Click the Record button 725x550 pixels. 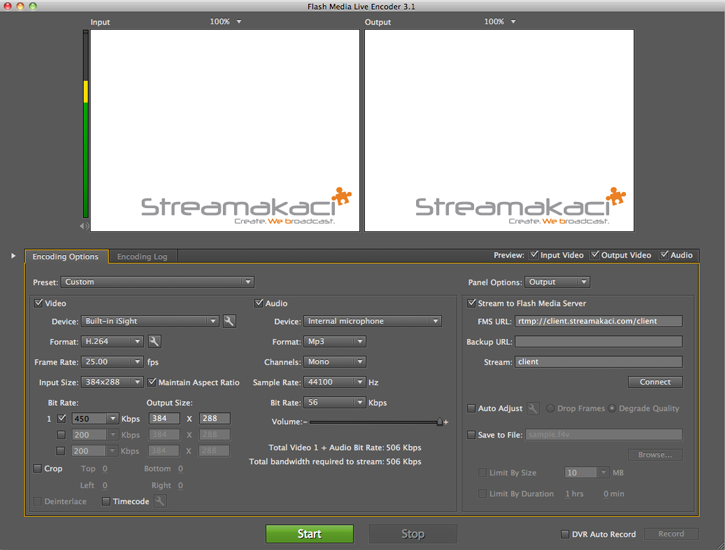(x=671, y=534)
